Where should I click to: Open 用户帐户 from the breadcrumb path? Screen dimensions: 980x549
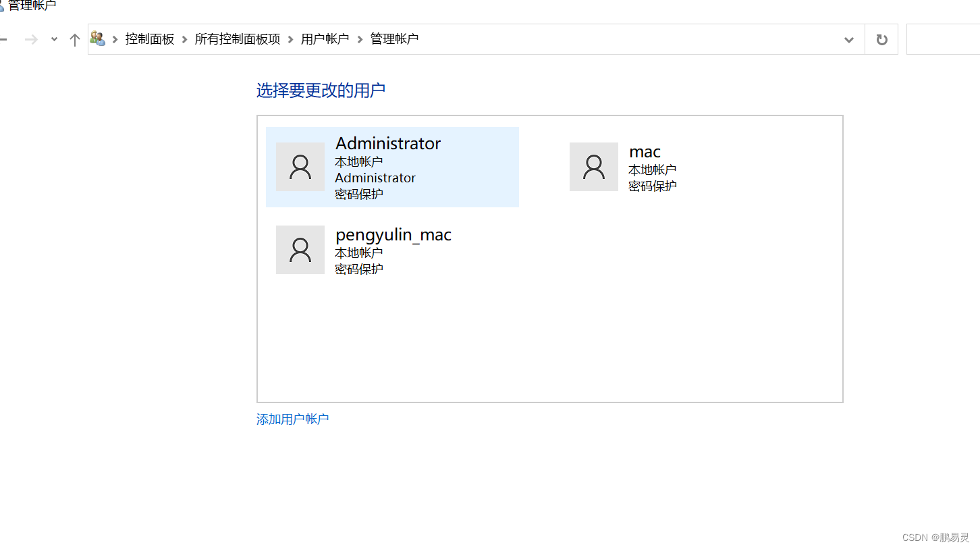click(x=325, y=38)
